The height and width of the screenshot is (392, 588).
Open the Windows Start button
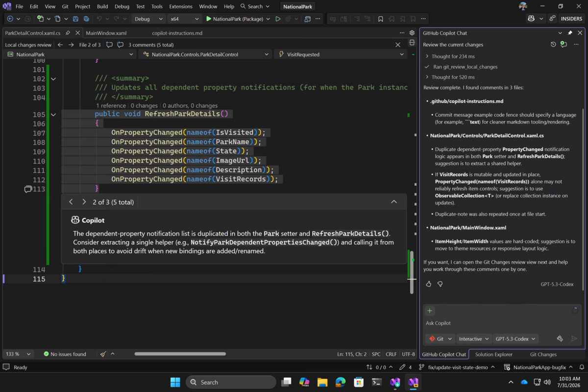point(175,382)
